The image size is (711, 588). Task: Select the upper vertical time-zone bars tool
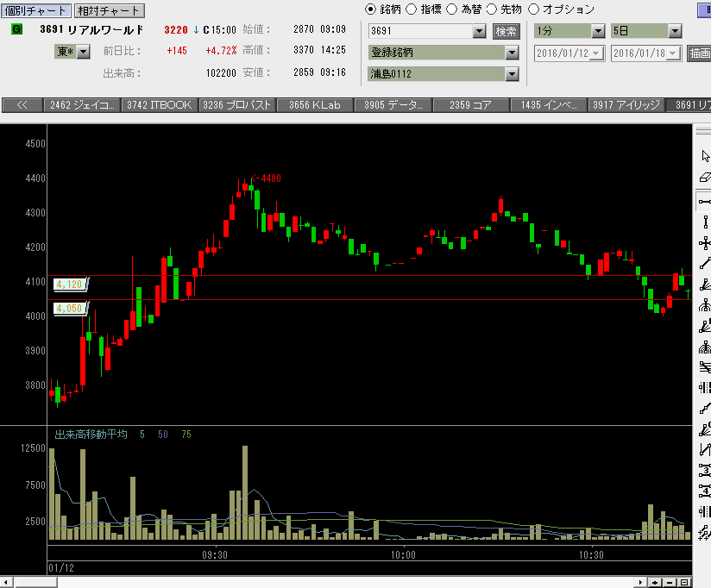(705, 388)
